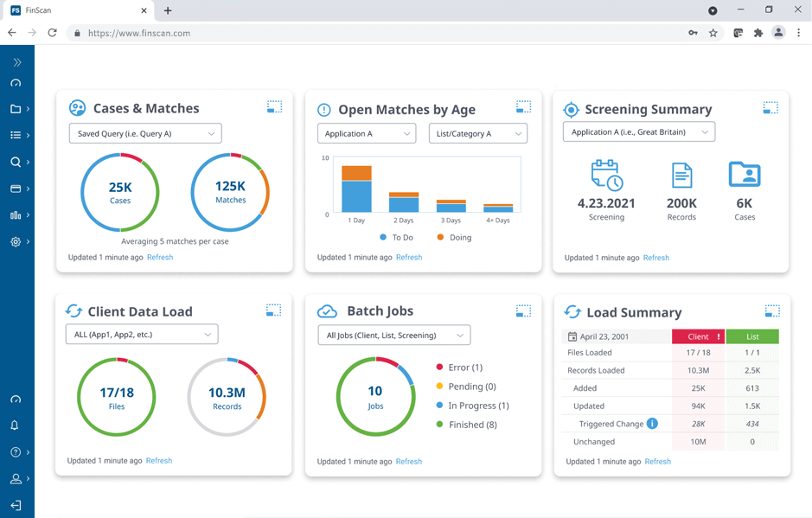This screenshot has height=518, width=812.
Task: Click Refresh under Client Data Load
Action: [159, 461]
